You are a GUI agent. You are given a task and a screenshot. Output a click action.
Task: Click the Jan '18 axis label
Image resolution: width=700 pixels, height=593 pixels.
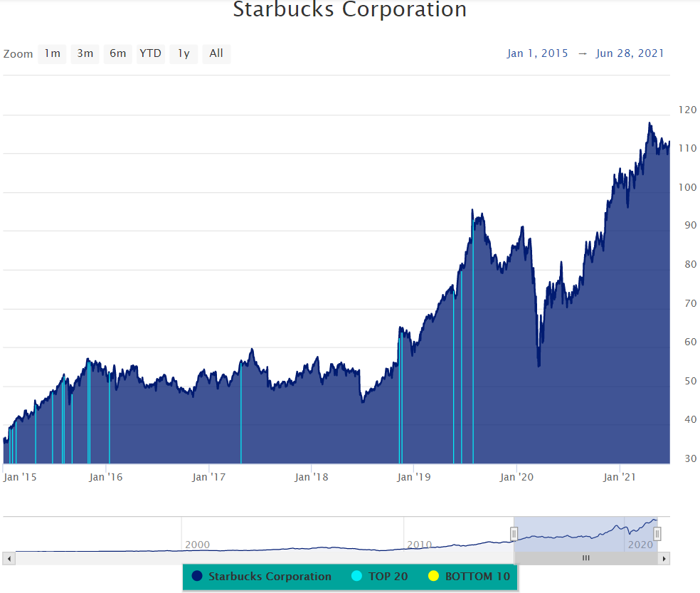[x=311, y=477]
